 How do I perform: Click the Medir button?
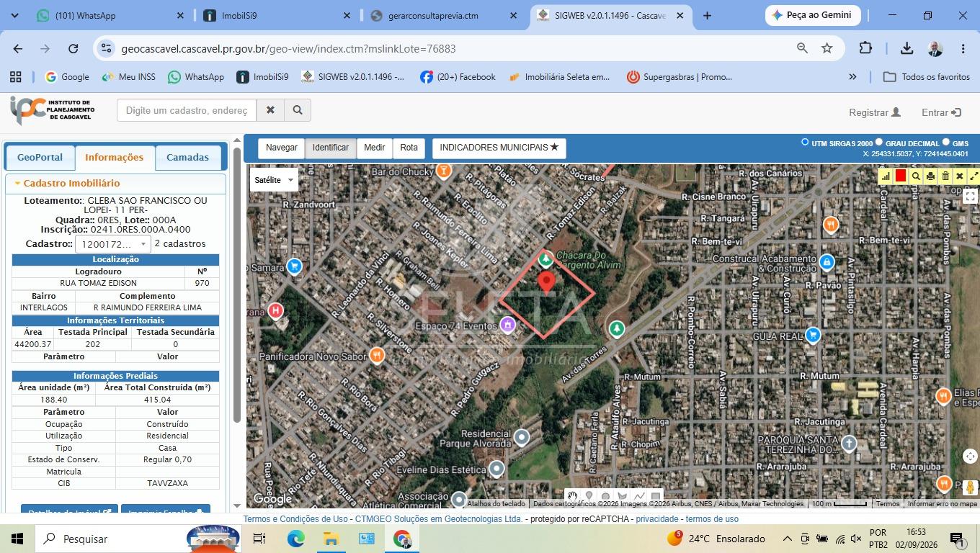[374, 148]
